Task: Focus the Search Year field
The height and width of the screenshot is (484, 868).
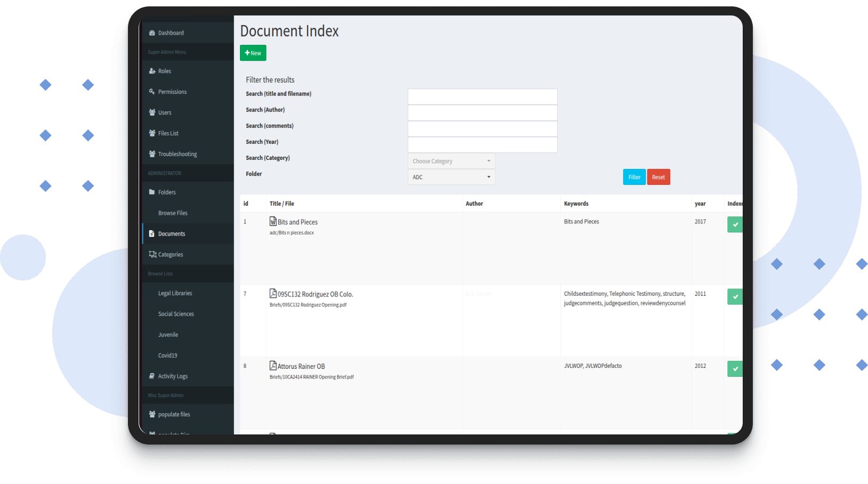Action: (x=483, y=144)
